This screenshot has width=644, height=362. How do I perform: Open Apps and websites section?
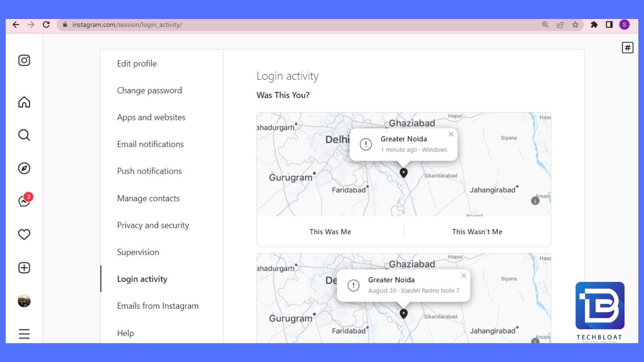point(151,117)
